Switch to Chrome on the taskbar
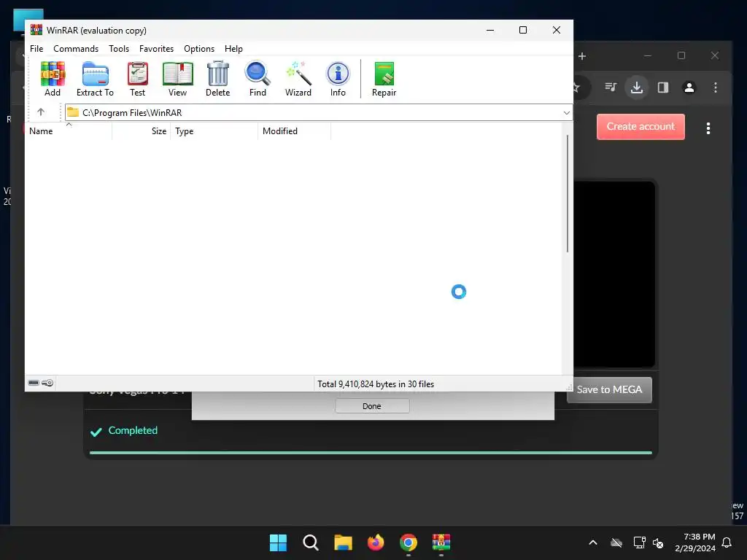Image resolution: width=747 pixels, height=560 pixels. coord(409,542)
